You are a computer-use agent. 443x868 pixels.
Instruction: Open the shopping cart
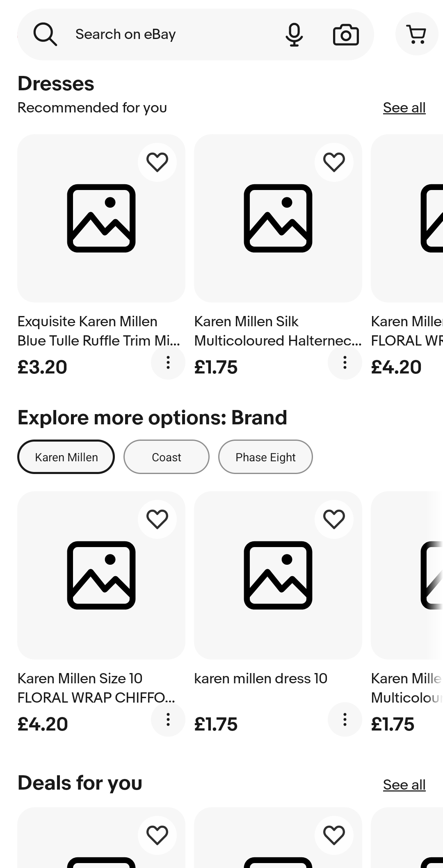point(416,34)
